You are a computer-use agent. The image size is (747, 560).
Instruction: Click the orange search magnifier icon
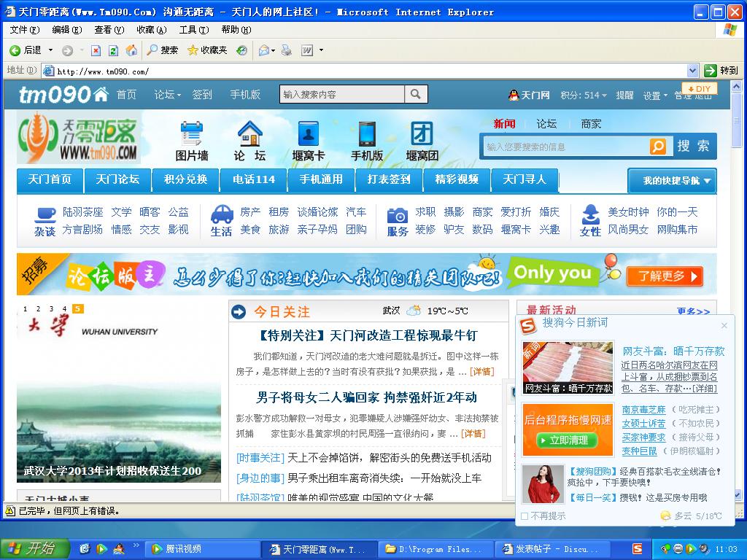pos(658,146)
